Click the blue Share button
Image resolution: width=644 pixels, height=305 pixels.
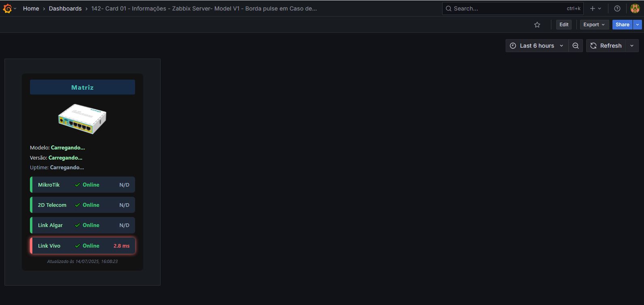click(623, 25)
